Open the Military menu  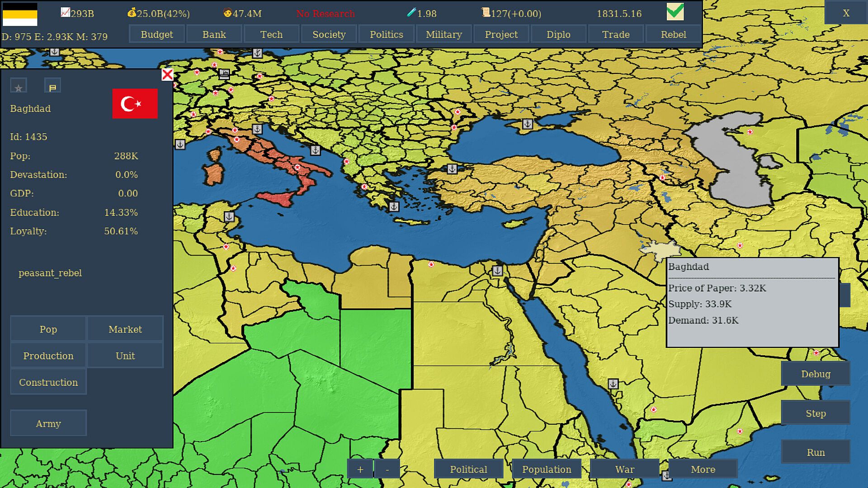443,34
